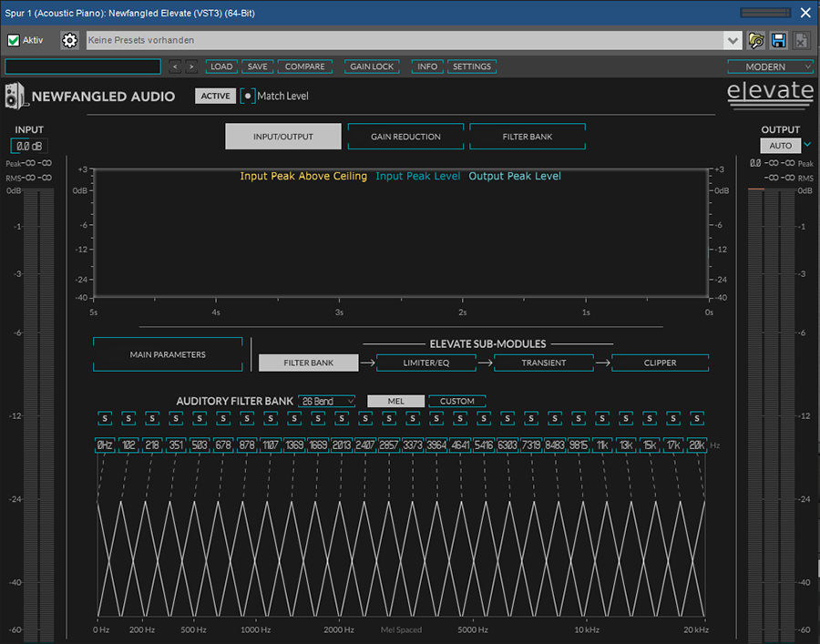820x644 pixels.
Task: Click the elevate logo
Action: coord(770,94)
